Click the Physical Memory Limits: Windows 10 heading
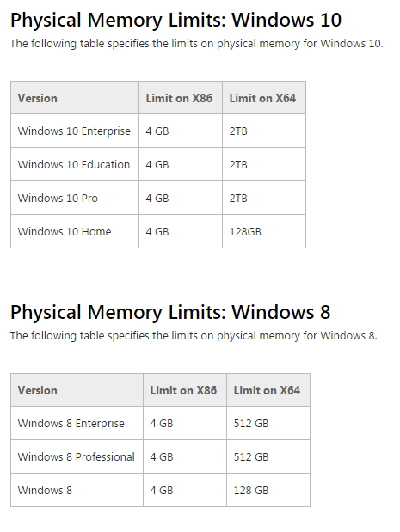This screenshot has width=400, height=532. 175,21
